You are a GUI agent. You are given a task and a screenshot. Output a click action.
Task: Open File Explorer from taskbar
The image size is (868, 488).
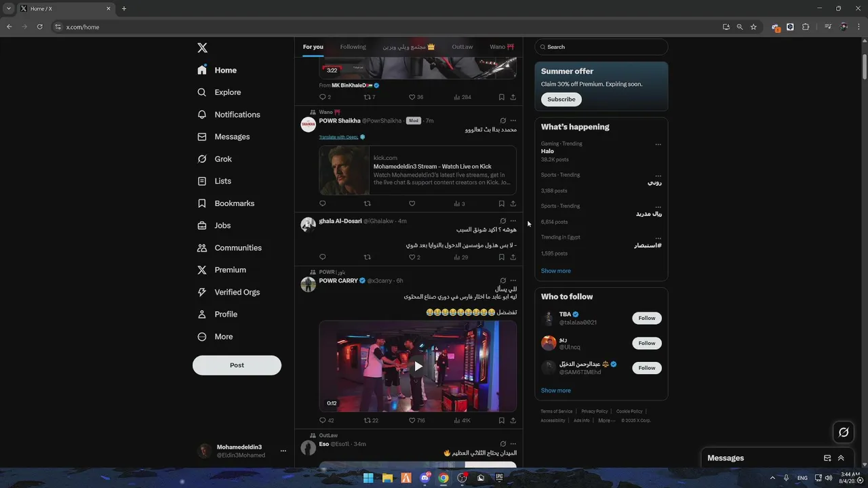[x=387, y=478]
